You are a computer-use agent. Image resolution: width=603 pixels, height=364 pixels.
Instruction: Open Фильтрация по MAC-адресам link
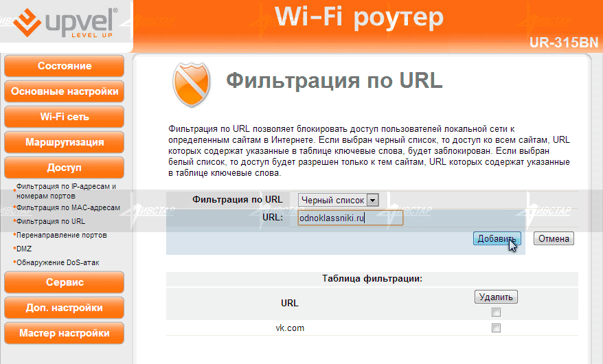(x=67, y=207)
